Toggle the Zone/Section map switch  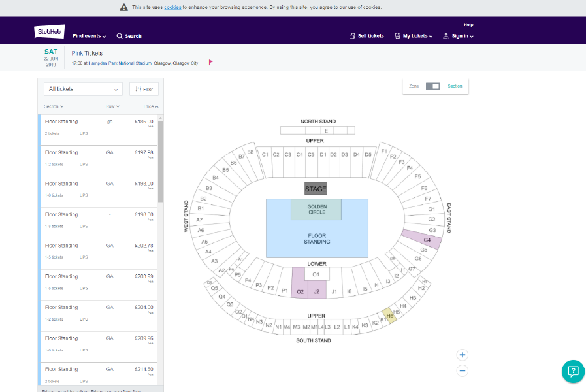click(x=432, y=86)
